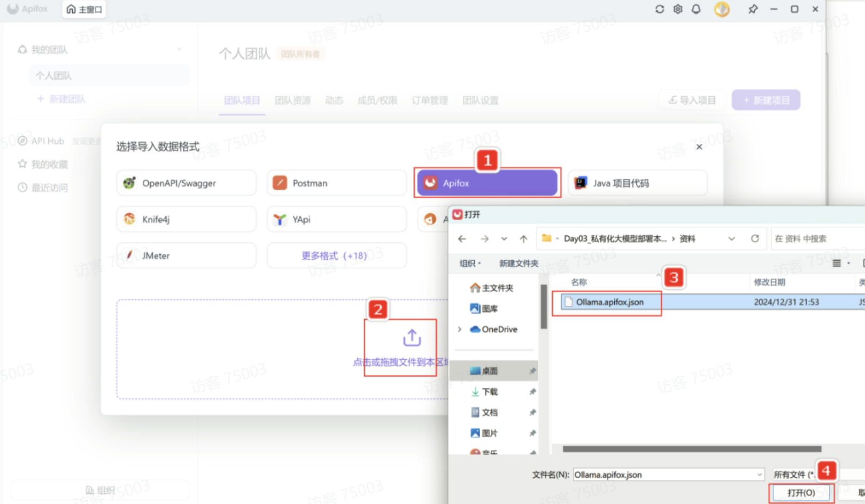Image resolution: width=865 pixels, height=504 pixels.
Task: Sort files by 名称 column
Action: pos(579,282)
